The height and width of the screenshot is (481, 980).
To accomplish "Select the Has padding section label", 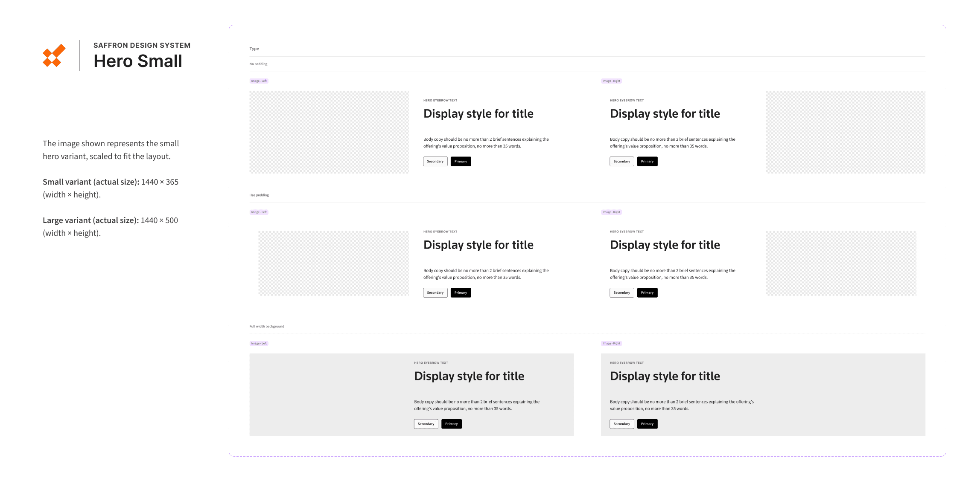I will (259, 195).
